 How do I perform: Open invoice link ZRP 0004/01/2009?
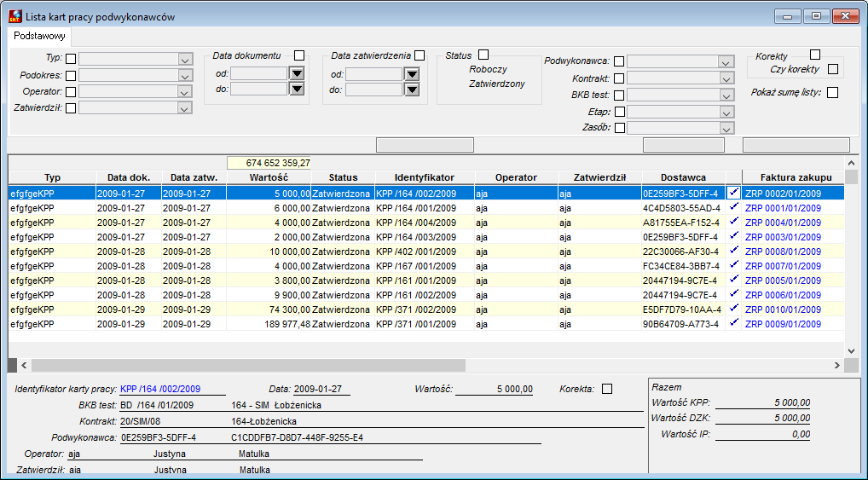click(x=784, y=223)
